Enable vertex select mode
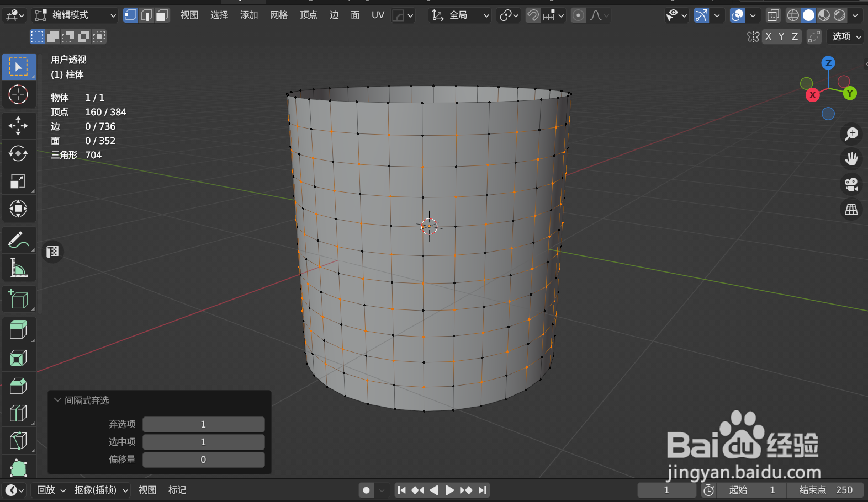The width and height of the screenshot is (868, 502). pos(130,15)
